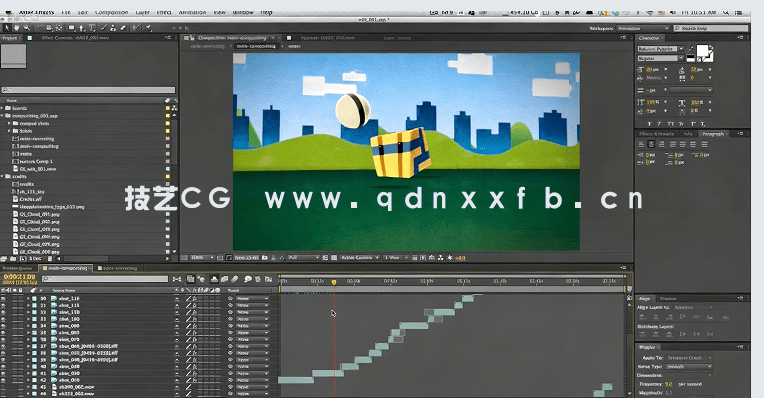The image size is (764, 398).
Task: Open the Workspace dropdown
Action: [643, 28]
